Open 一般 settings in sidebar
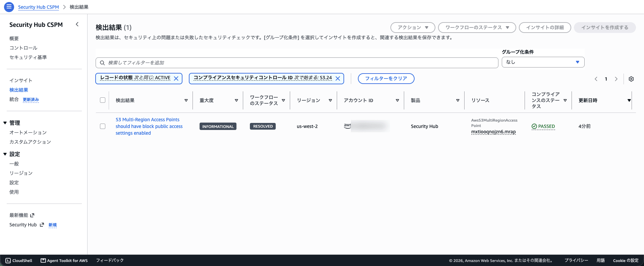Image resolution: width=644 pixels, height=266 pixels. [x=14, y=164]
